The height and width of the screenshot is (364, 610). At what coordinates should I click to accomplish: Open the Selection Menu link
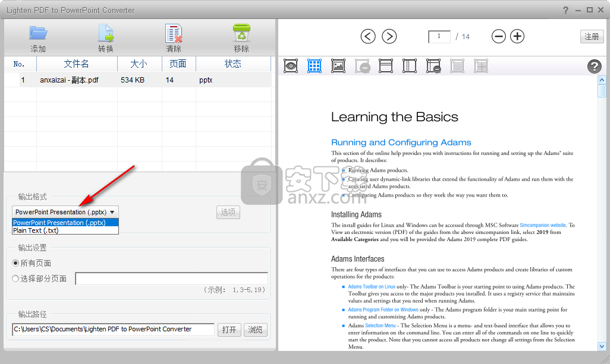(x=381, y=325)
